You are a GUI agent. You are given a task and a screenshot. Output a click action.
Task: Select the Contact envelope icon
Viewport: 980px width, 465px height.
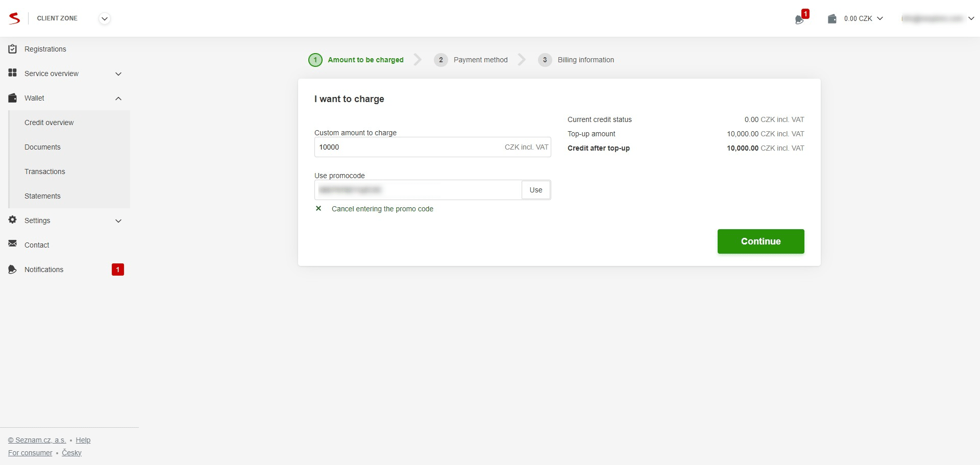pyautogui.click(x=12, y=244)
